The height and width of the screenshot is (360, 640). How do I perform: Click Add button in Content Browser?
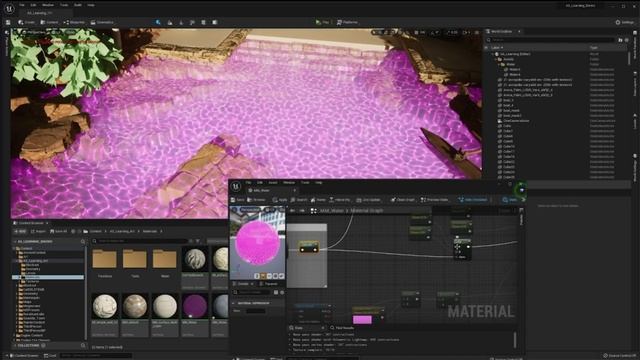20,231
